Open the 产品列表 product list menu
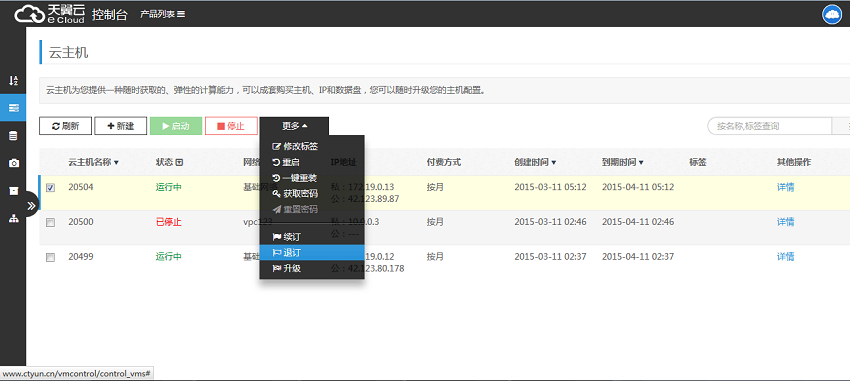The height and width of the screenshot is (381, 850). [x=163, y=14]
